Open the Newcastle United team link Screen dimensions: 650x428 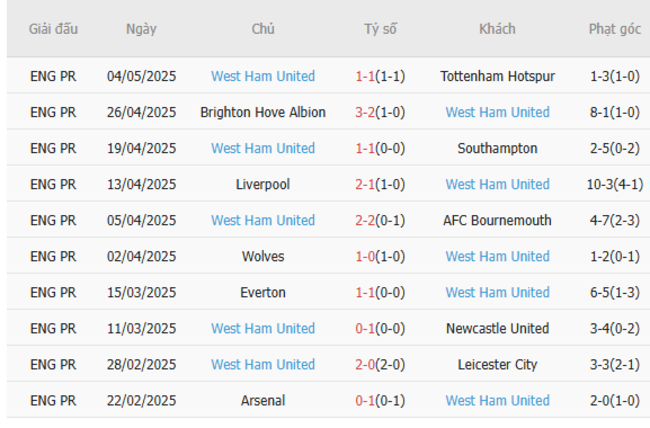pyautogui.click(x=497, y=328)
